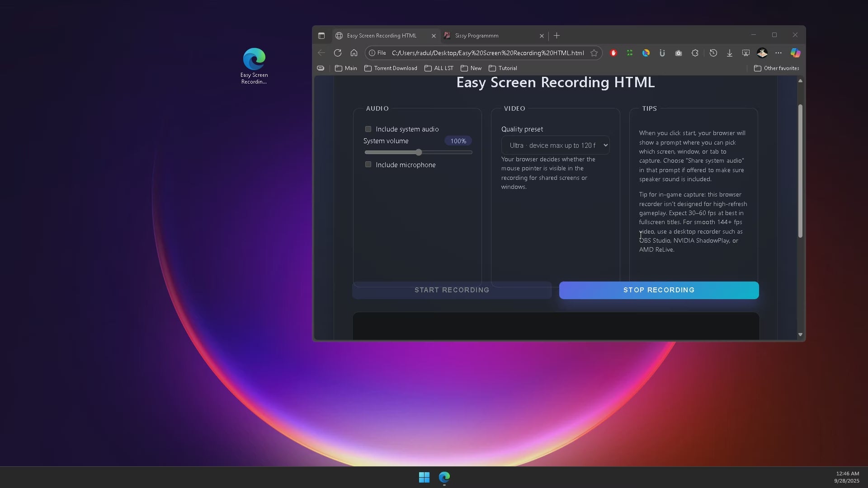Open the Copilot icon in toolbar

(x=795, y=53)
